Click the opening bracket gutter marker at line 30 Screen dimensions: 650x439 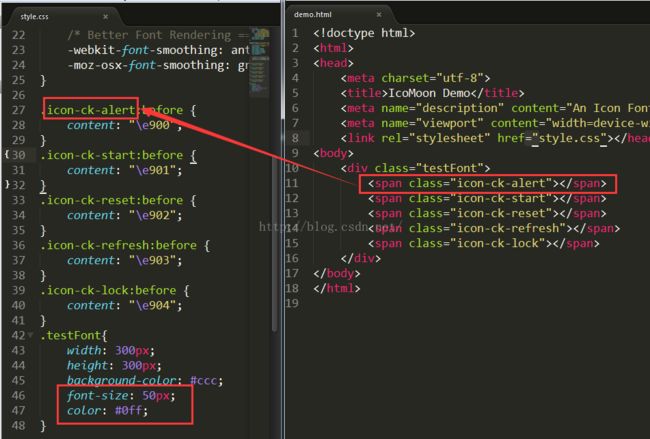tap(7, 155)
